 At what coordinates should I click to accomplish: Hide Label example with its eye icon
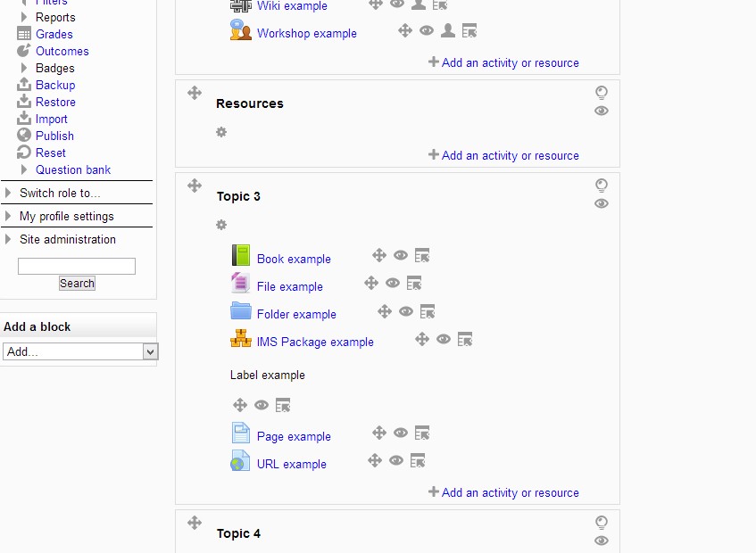coord(262,405)
